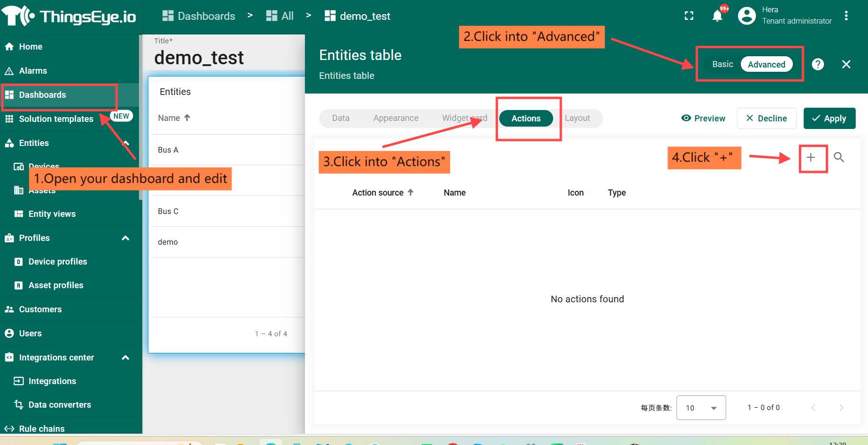
Task: Click the search magnifier icon in actions table
Action: click(x=839, y=157)
